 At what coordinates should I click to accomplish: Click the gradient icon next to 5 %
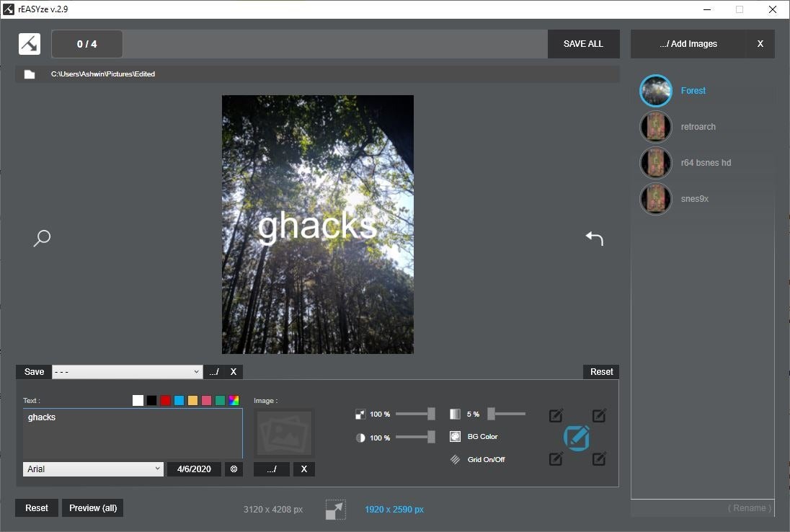(x=455, y=414)
